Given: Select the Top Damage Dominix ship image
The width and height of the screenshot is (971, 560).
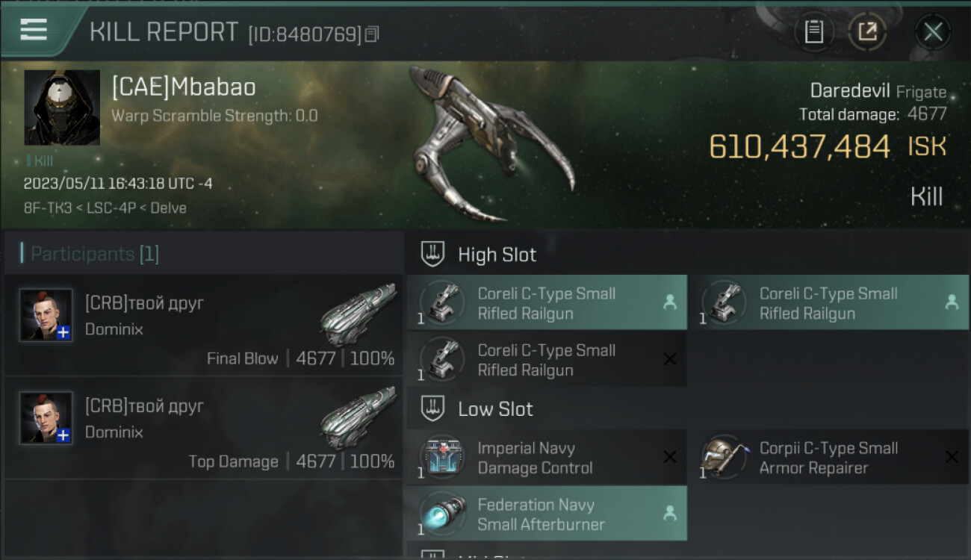Looking at the screenshot, I should point(359,418).
